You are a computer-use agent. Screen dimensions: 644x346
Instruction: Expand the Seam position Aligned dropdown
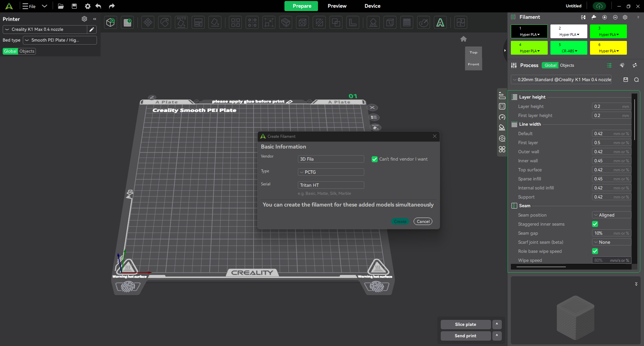pos(611,215)
